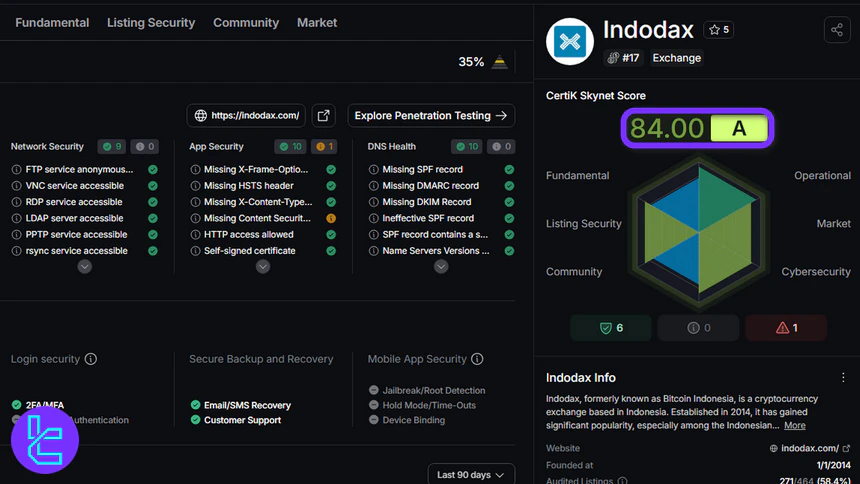The height and width of the screenshot is (484, 860).
Task: Click info icon for FTP service anonymous row
Action: pos(16,170)
